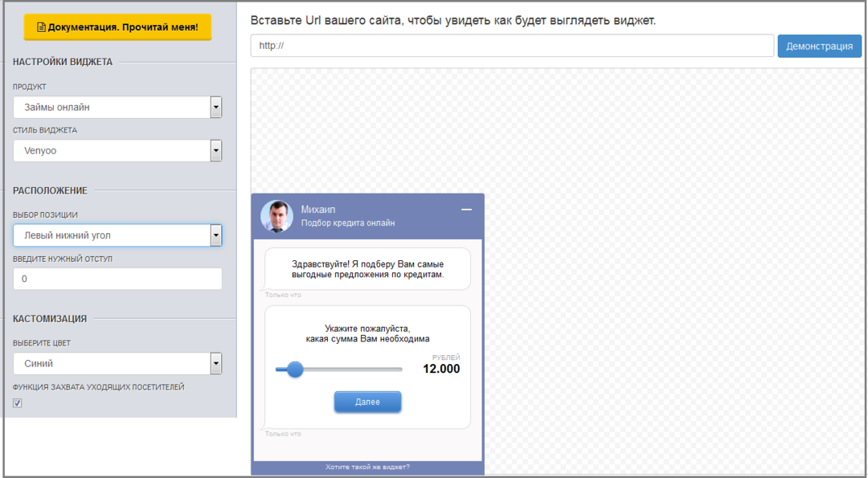
Task: Click the document icon on the yellow documentation button
Action: click(42, 27)
